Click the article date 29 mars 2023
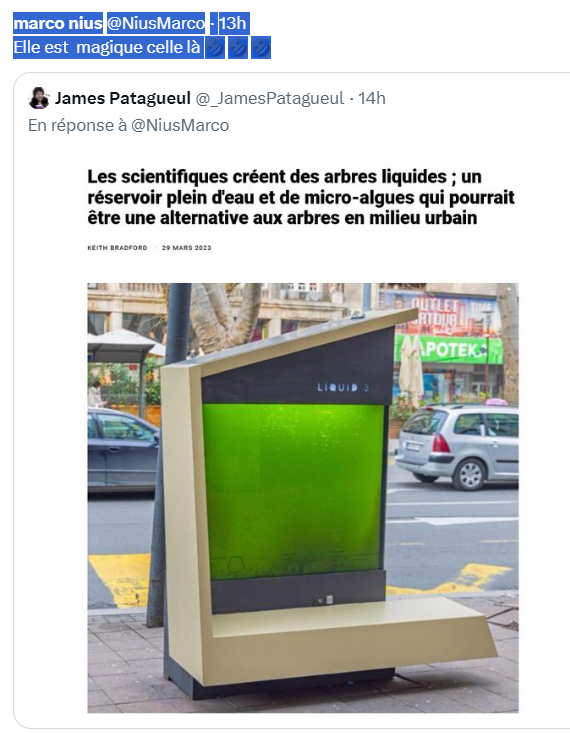The width and height of the screenshot is (570, 733). click(187, 248)
